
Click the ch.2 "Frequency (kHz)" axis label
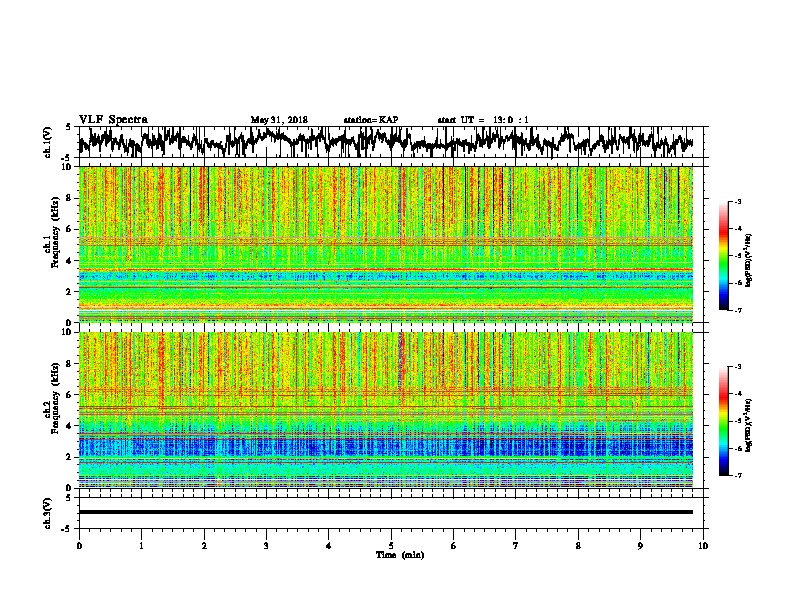56,398
